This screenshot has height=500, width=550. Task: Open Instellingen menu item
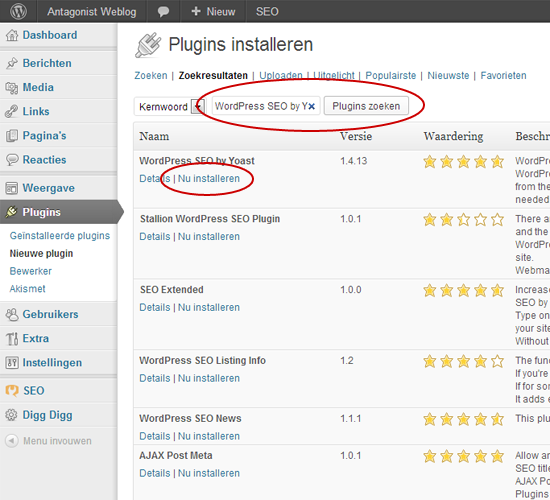tap(52, 363)
